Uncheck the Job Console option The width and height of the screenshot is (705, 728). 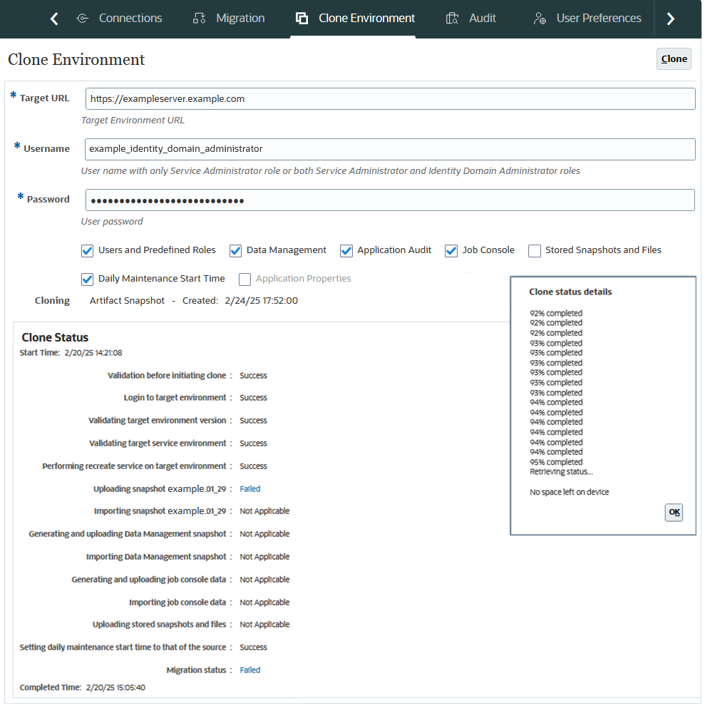tap(451, 250)
